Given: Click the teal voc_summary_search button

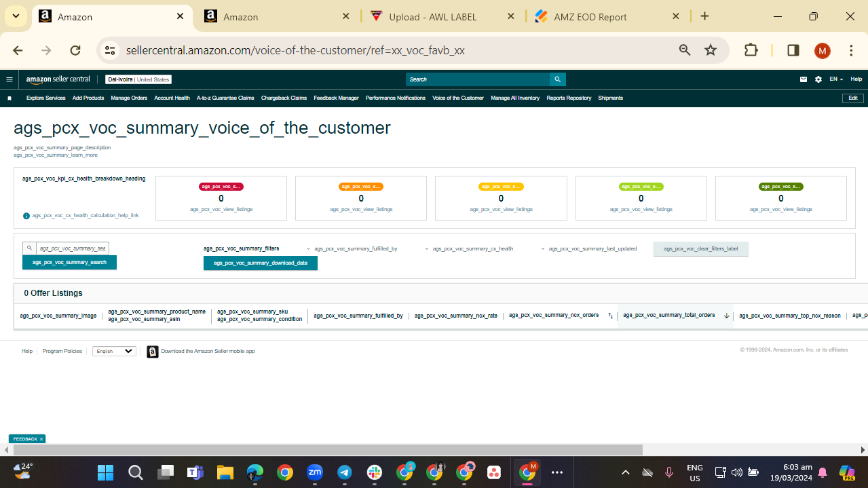Looking at the screenshot, I should pos(69,263).
